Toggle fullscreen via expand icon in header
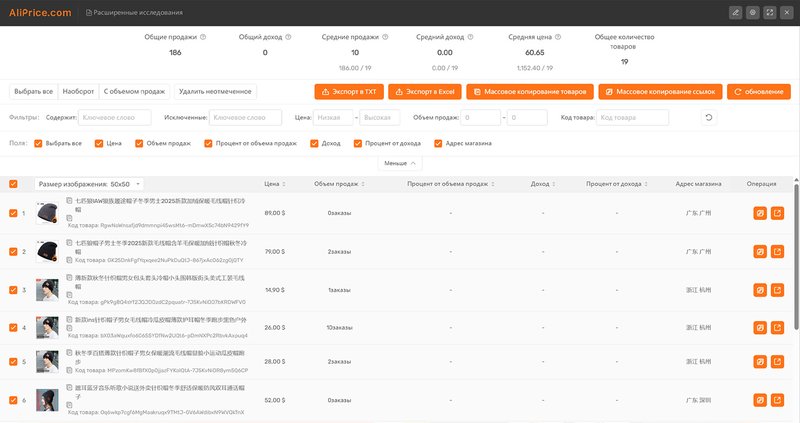 (770, 12)
